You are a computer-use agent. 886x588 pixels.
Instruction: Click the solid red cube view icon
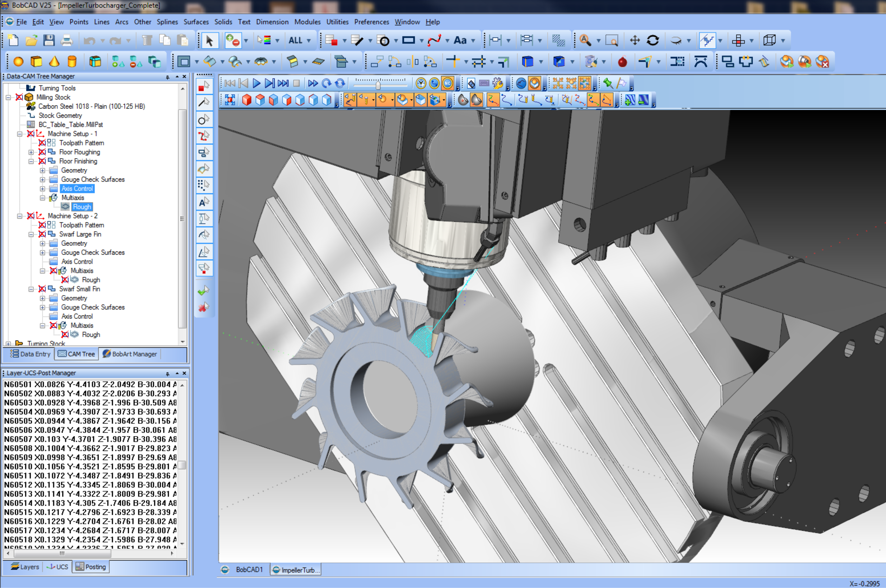[x=246, y=100]
